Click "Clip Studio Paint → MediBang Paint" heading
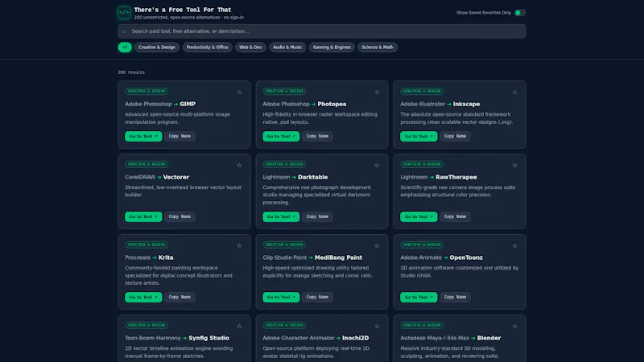The width and height of the screenshot is (644, 362). coord(312,257)
